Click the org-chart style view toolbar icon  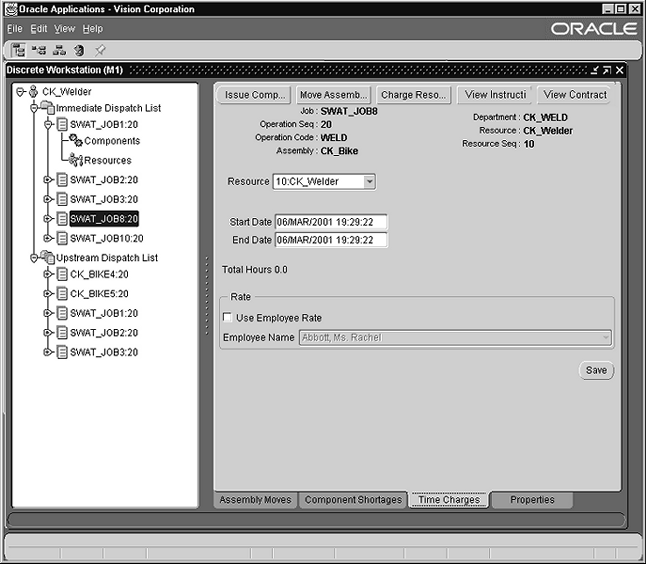click(x=59, y=50)
